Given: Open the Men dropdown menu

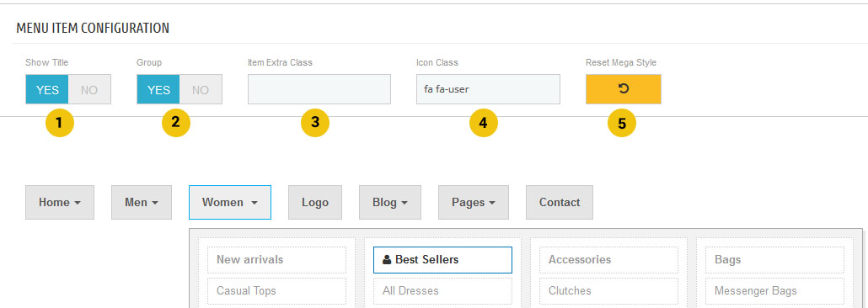Looking at the screenshot, I should tap(142, 202).
